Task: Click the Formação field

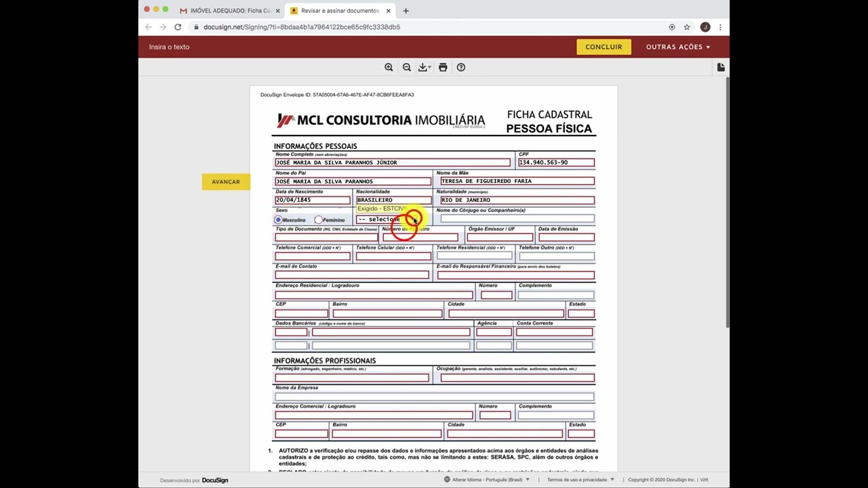Action: pyautogui.click(x=352, y=378)
